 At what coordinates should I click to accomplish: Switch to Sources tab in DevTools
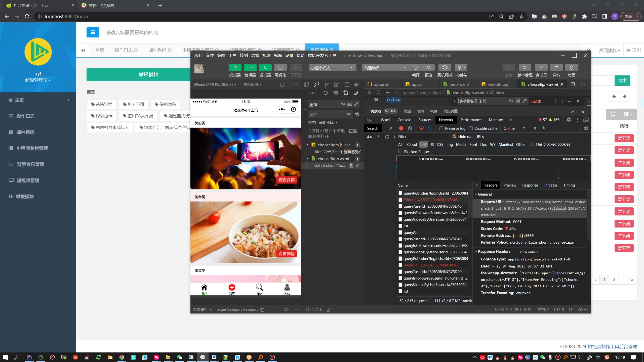tap(425, 120)
